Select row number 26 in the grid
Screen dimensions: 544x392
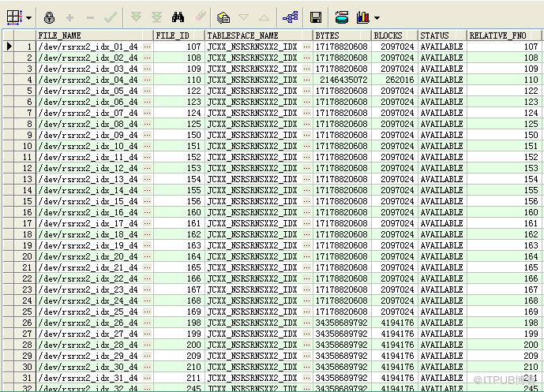tap(25, 323)
